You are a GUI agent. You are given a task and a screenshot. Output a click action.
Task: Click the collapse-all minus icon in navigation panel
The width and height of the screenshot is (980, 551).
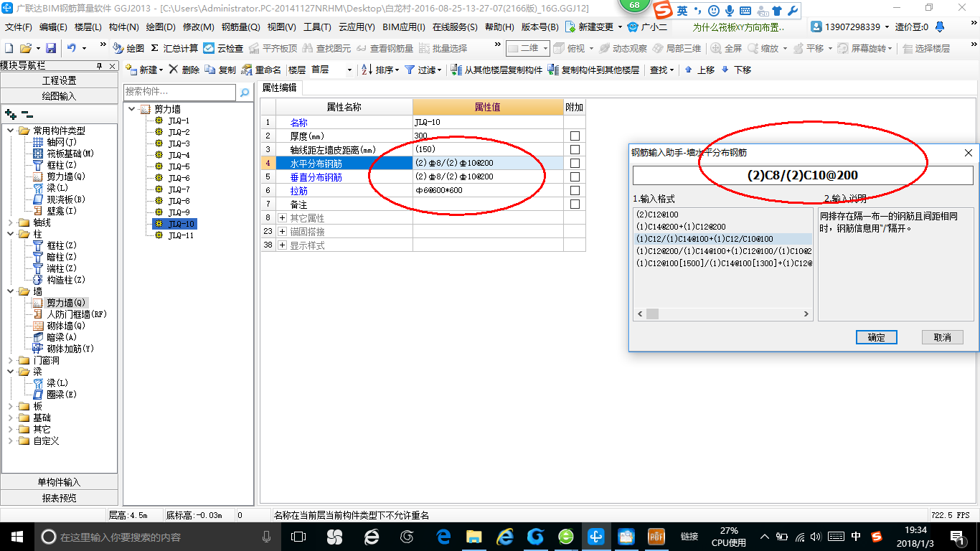(27, 113)
